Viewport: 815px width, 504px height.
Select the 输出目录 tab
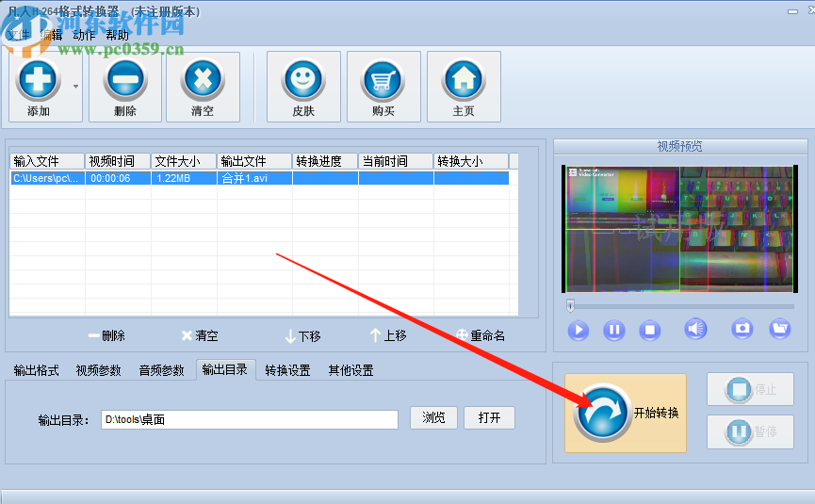tap(225, 369)
